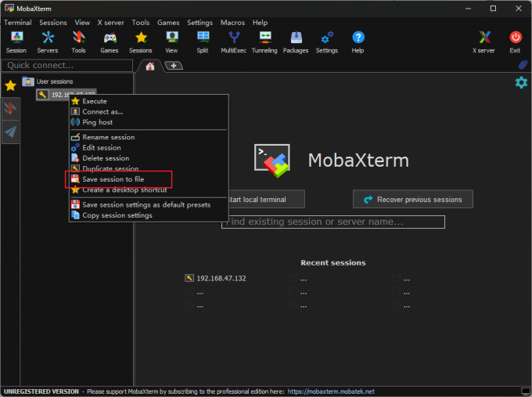This screenshot has height=397, width=532.
Task: Choose Duplicate session from context menu
Action: [x=149, y=168]
